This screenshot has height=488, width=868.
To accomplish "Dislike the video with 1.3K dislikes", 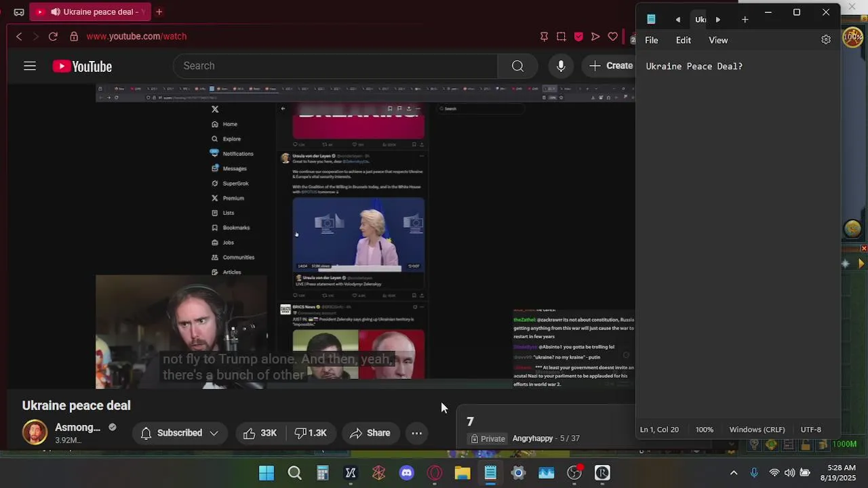I will click(311, 433).
